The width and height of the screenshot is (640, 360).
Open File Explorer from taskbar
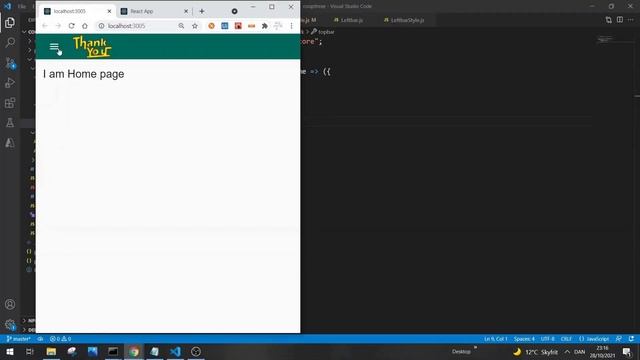click(x=51, y=351)
